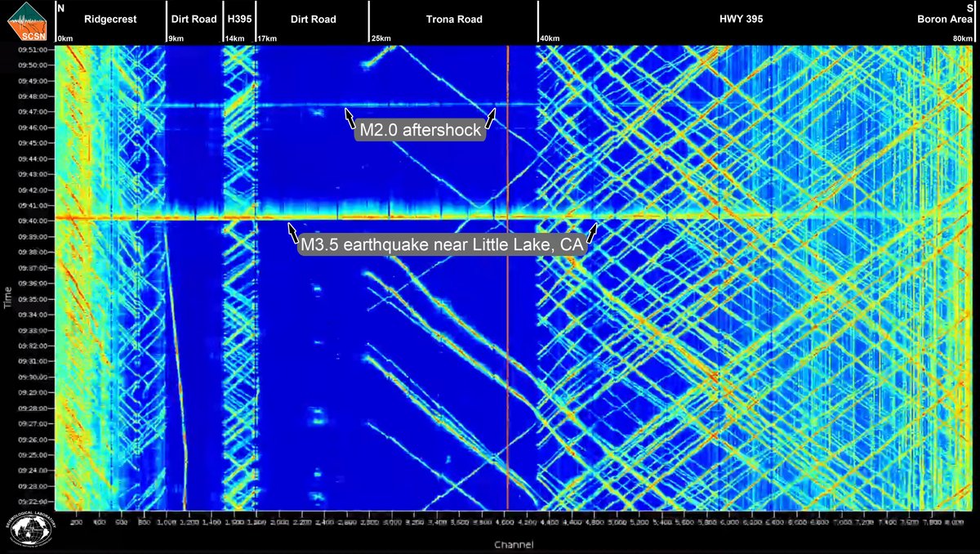Click the north arrow 'N' indicator
The height and width of the screenshot is (554, 980).
click(59, 8)
